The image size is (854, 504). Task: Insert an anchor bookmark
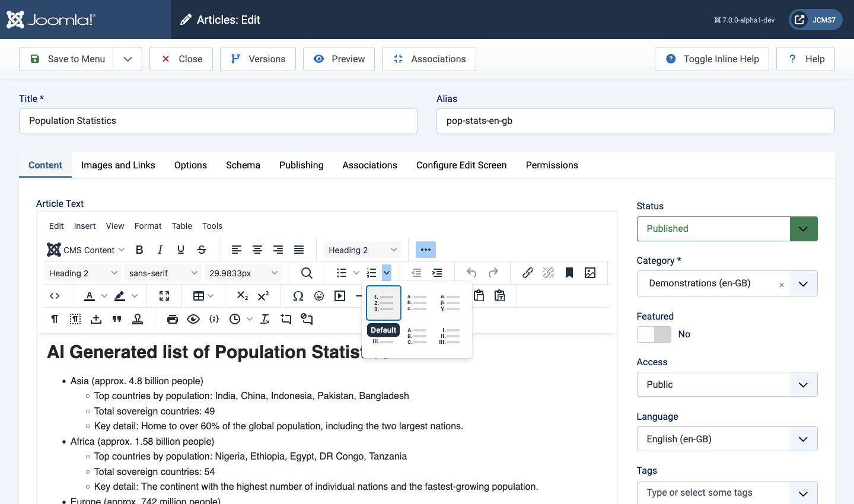[569, 273]
